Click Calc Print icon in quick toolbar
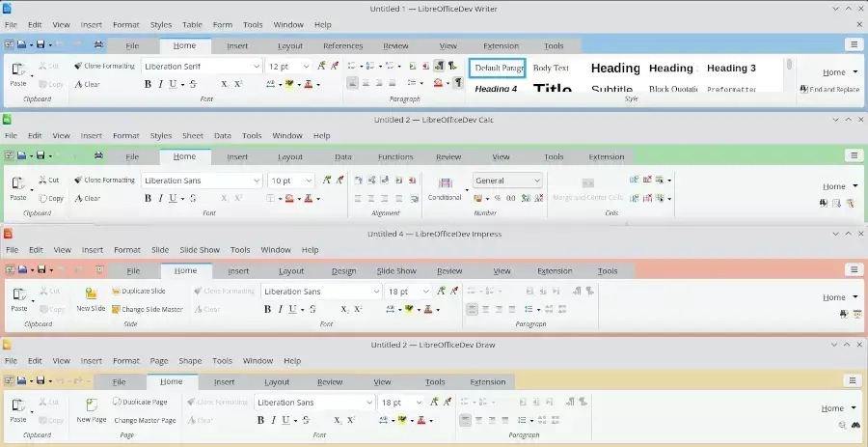The height and width of the screenshot is (447, 868). (98, 155)
